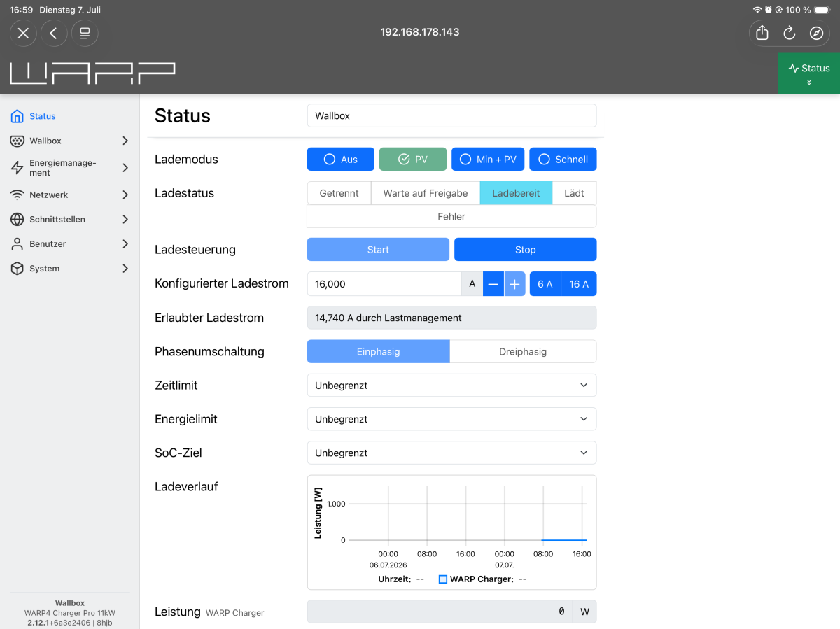
Task: Click the Benutzer person icon
Action: tap(17, 243)
